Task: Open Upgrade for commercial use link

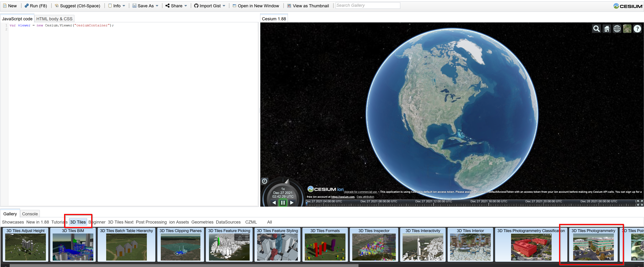Action: click(x=360, y=192)
